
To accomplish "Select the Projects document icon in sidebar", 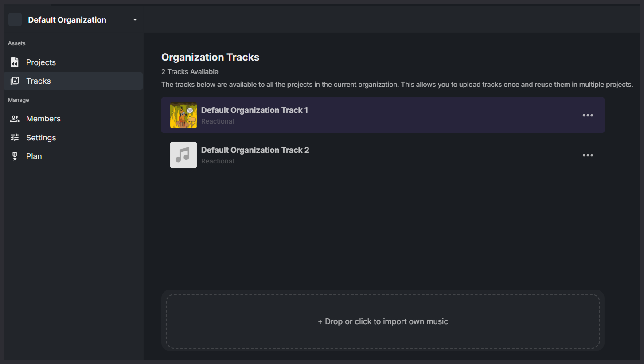I will tap(15, 62).
